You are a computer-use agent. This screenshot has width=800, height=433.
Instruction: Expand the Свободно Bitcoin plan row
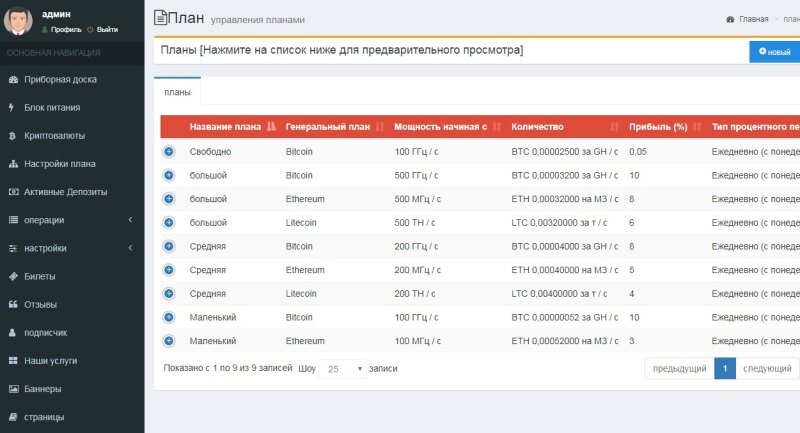(169, 152)
